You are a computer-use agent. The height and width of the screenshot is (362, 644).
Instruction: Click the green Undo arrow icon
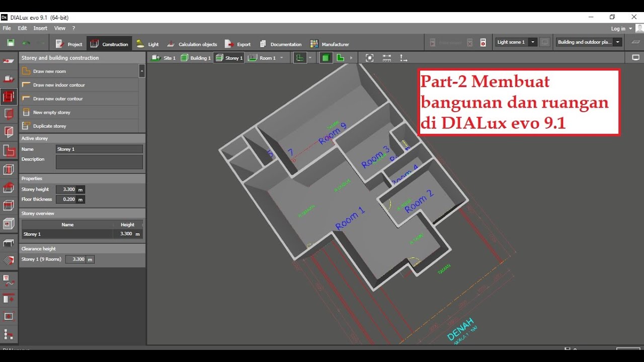[26, 43]
